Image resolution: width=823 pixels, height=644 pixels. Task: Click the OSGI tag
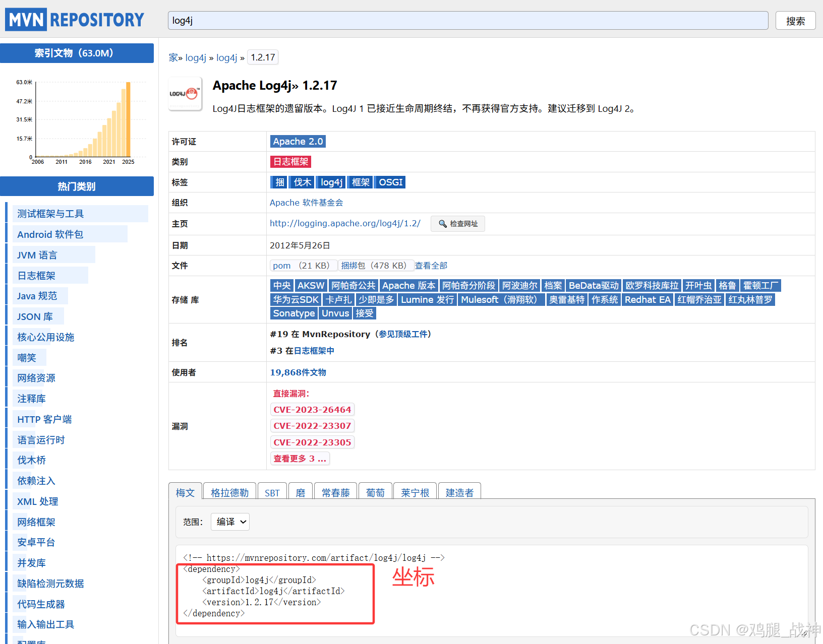391,182
